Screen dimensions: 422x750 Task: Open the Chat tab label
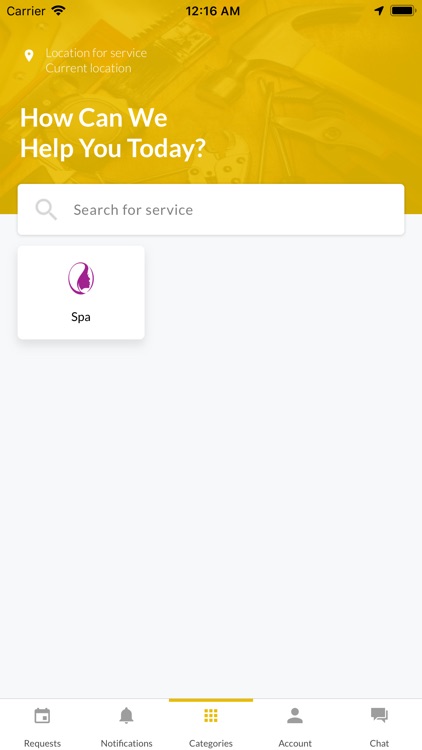[379, 743]
